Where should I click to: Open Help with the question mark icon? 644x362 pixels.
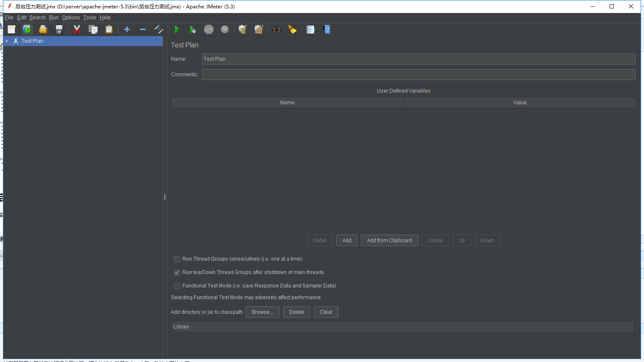click(x=327, y=29)
